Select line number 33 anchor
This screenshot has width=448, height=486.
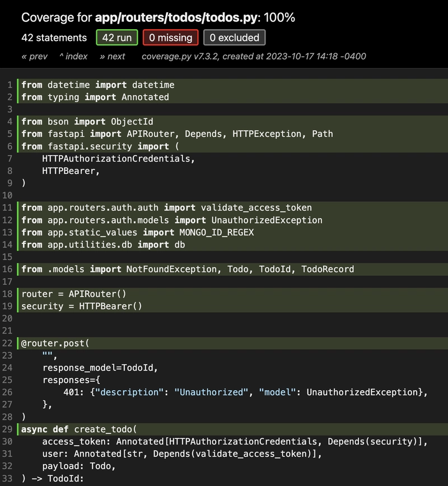tap(7, 478)
